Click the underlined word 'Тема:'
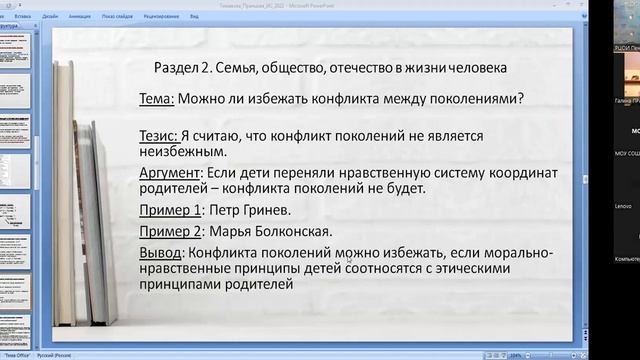The width and height of the screenshot is (640, 360). [x=157, y=99]
